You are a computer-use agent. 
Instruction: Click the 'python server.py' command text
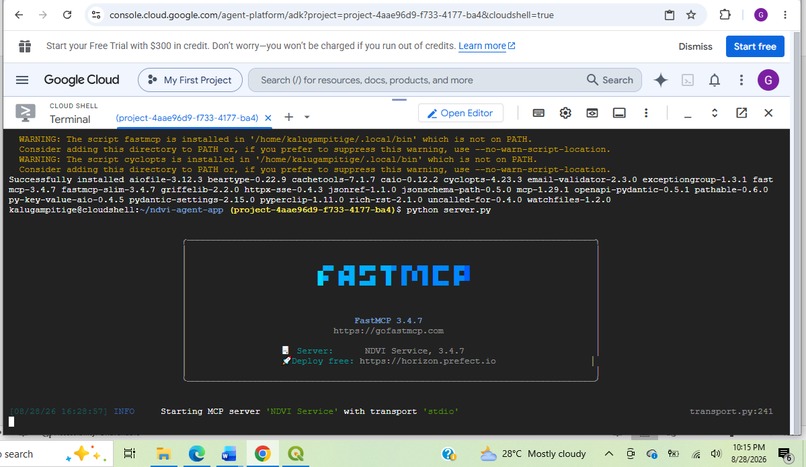pyautogui.click(x=448, y=210)
